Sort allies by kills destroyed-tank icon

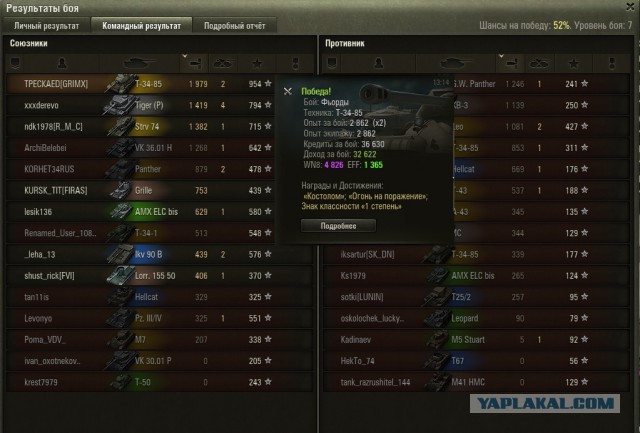coord(223,63)
